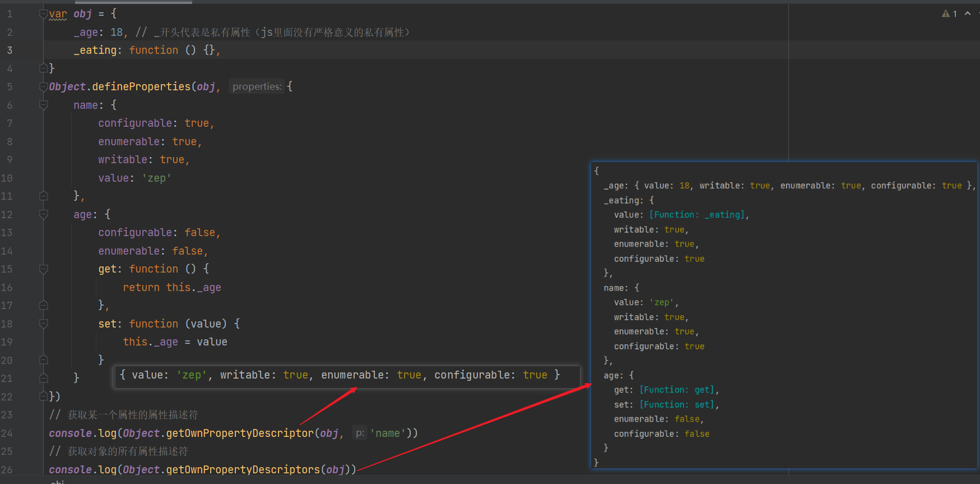Click the 'p:' parameter inlay hint
This screenshot has height=484, width=980.
click(x=360, y=433)
